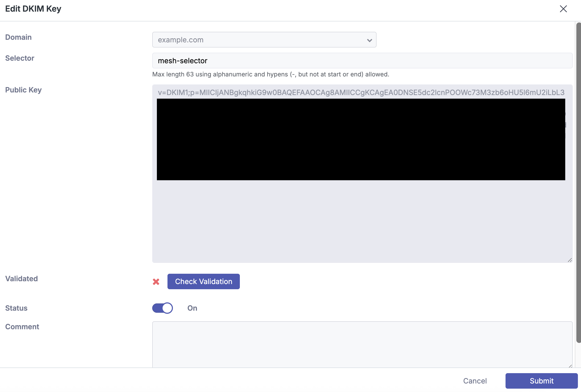Submit the DKIM key form
Screen dimensions: 581x392
pos(541,381)
